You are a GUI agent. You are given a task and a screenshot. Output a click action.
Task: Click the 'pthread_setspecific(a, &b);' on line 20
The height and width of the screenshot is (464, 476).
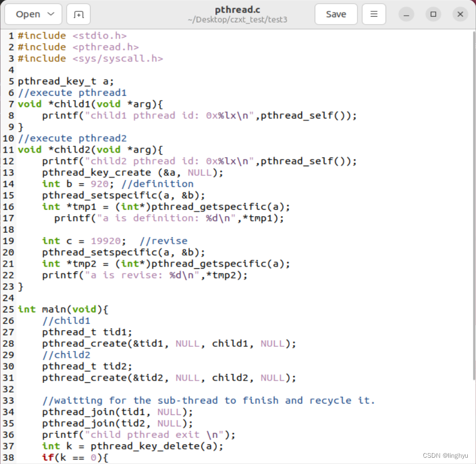124,253
